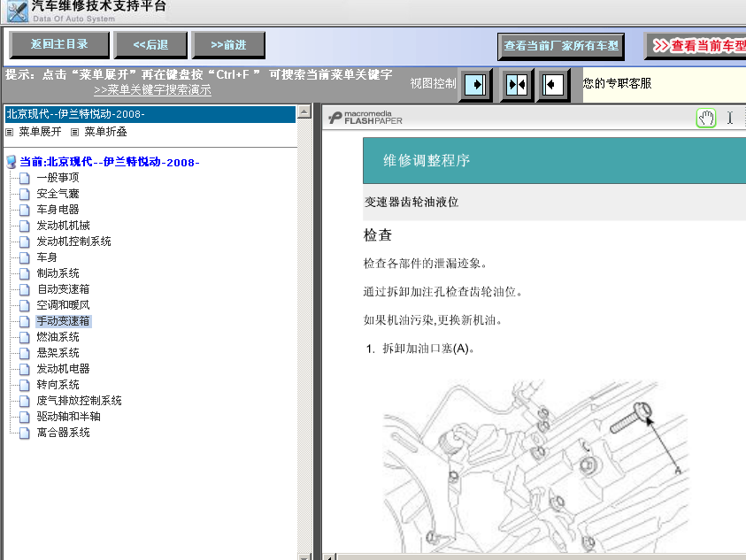
Task: Click the page icon beside 自动变速箱
Action: tap(24, 290)
